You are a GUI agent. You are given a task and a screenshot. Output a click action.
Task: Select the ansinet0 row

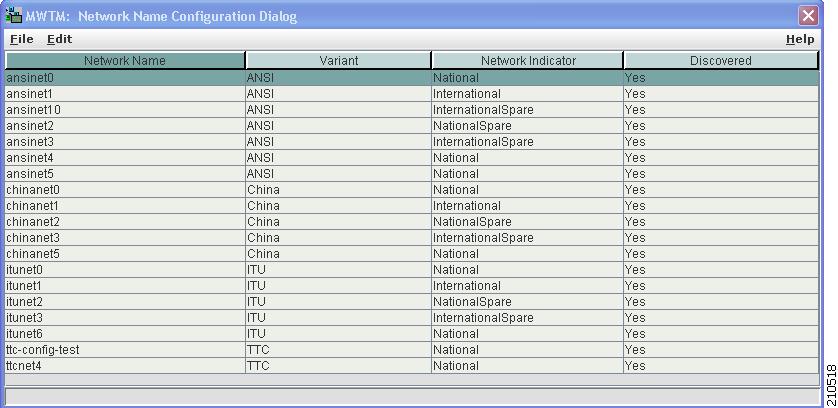(x=412, y=78)
